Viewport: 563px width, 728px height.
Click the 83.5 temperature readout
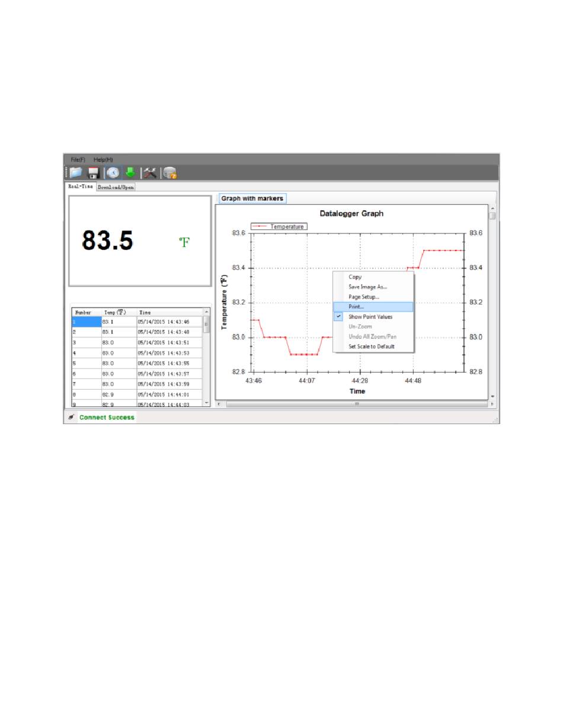coord(107,240)
